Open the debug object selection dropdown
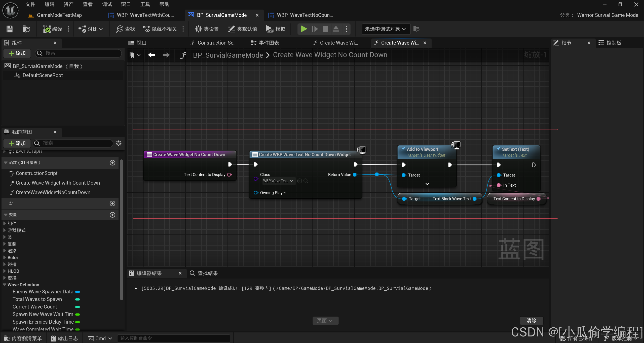Viewport: 644px width, 343px height. click(x=385, y=29)
